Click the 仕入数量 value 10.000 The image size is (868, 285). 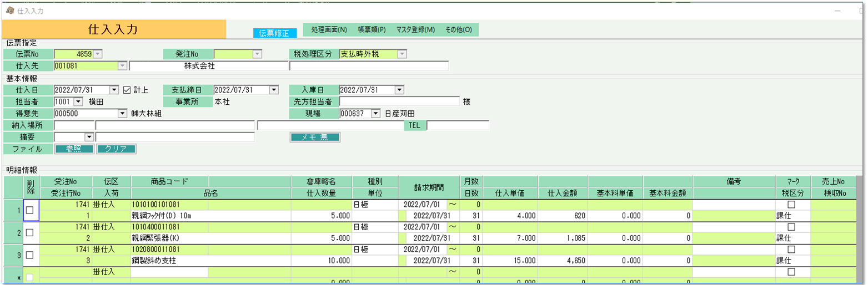(322, 259)
